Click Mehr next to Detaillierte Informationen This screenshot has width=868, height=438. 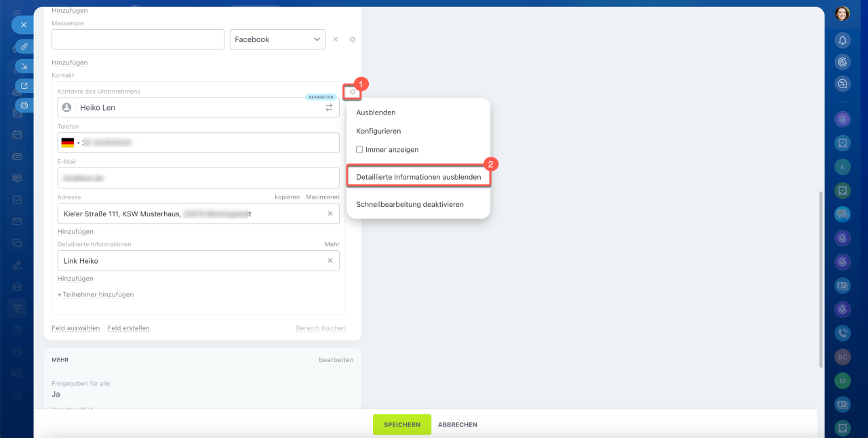pos(332,244)
